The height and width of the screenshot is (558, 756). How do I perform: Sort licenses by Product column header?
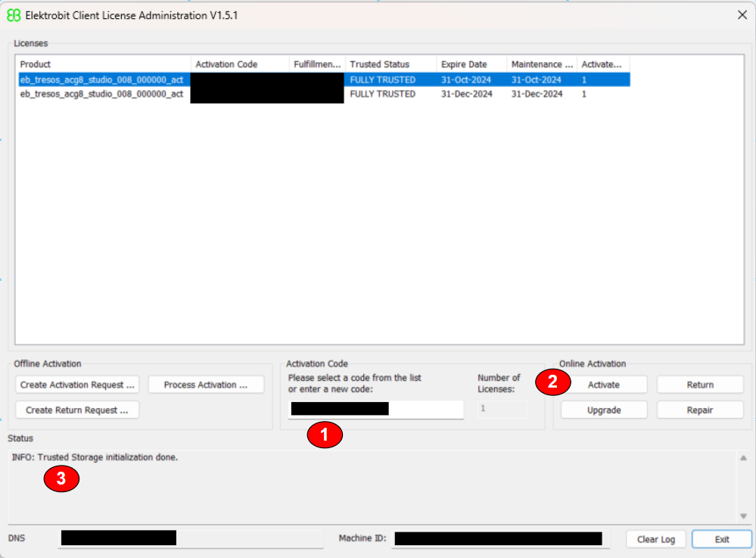click(x=101, y=64)
